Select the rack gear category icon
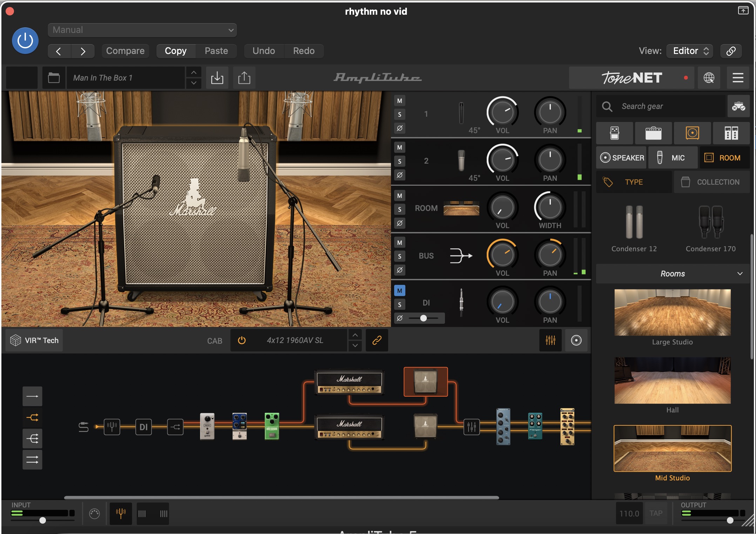The image size is (756, 534). click(x=731, y=133)
